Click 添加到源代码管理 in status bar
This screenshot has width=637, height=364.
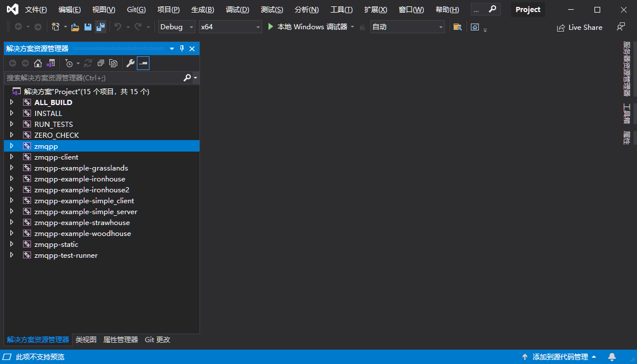coord(560,357)
